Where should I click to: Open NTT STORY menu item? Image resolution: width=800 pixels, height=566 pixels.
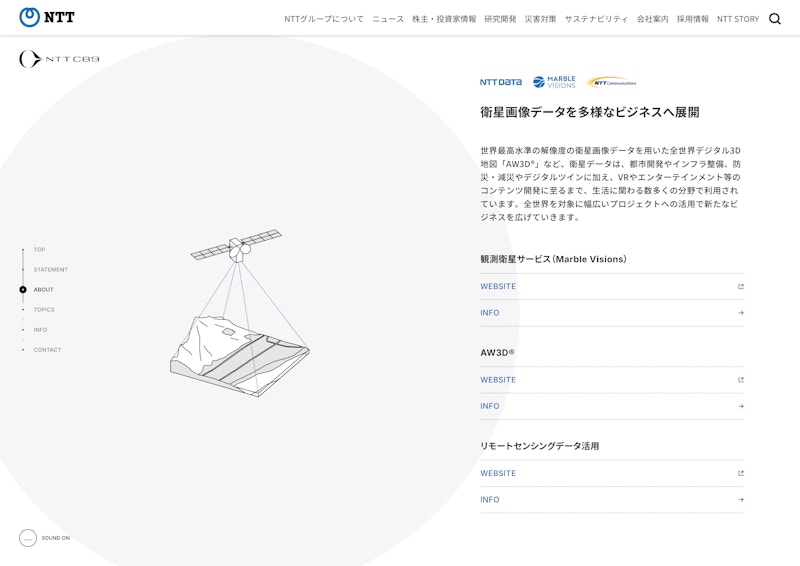tap(738, 19)
